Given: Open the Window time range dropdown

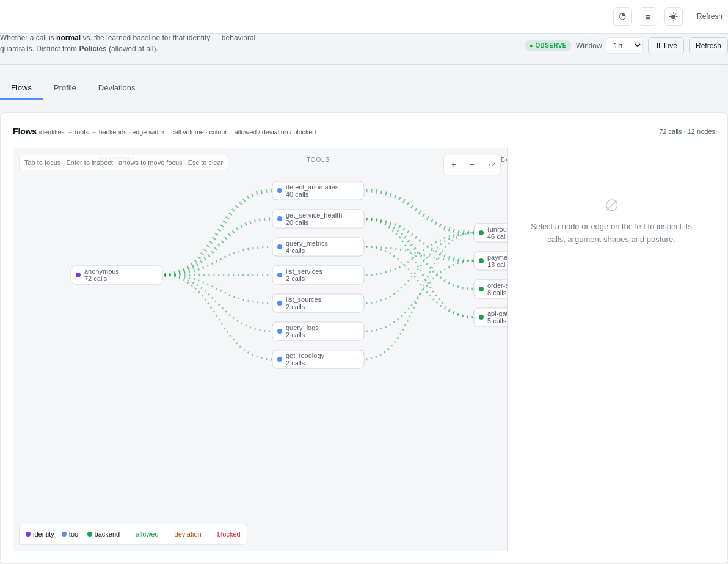Looking at the screenshot, I should coord(624,46).
